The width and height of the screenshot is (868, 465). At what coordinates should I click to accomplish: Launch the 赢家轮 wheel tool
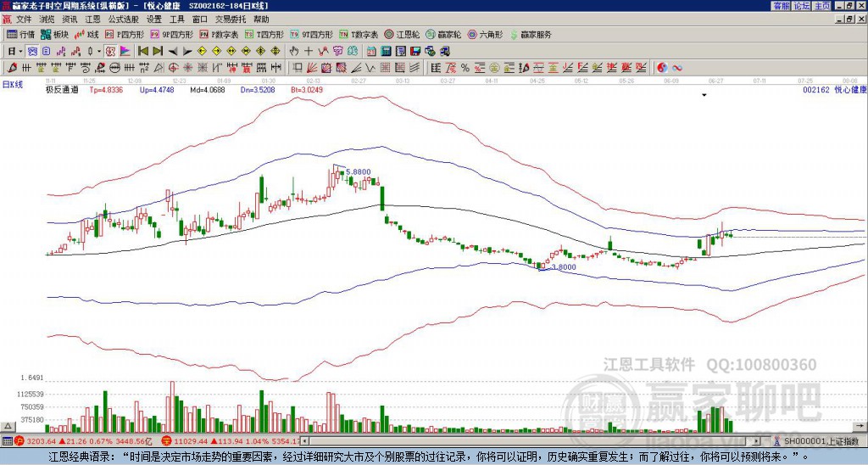[443, 34]
